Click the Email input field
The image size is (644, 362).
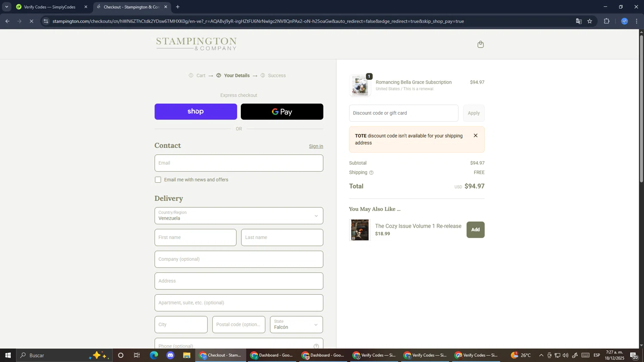pyautogui.click(x=239, y=163)
